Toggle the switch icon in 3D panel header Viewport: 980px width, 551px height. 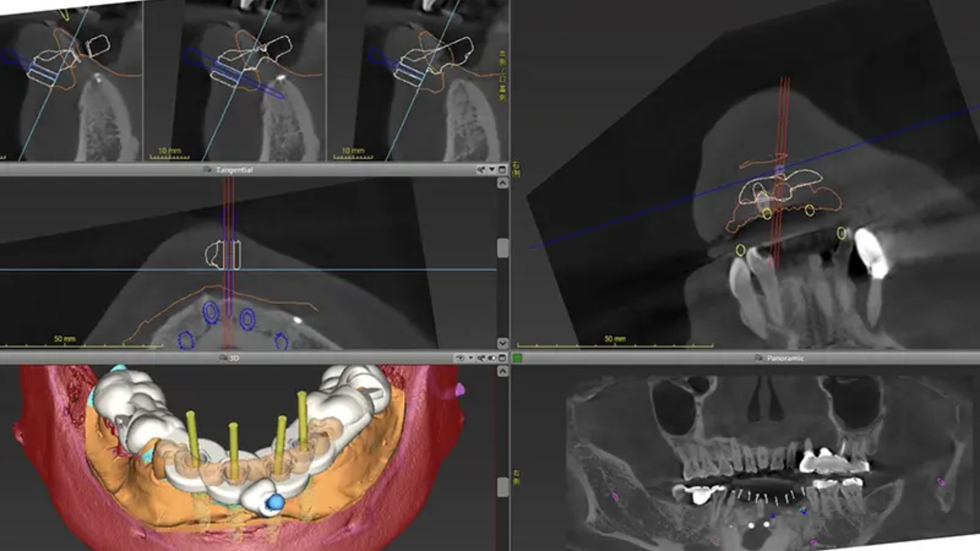point(492,358)
